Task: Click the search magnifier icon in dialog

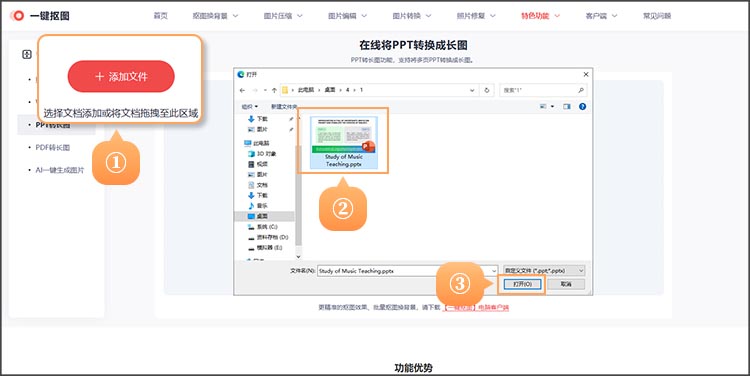Action: [x=581, y=90]
